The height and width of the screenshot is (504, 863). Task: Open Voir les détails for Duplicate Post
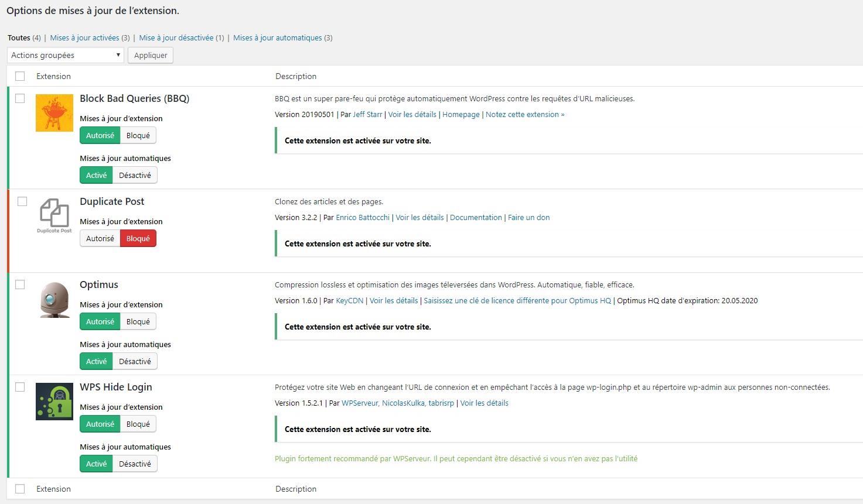[420, 217]
